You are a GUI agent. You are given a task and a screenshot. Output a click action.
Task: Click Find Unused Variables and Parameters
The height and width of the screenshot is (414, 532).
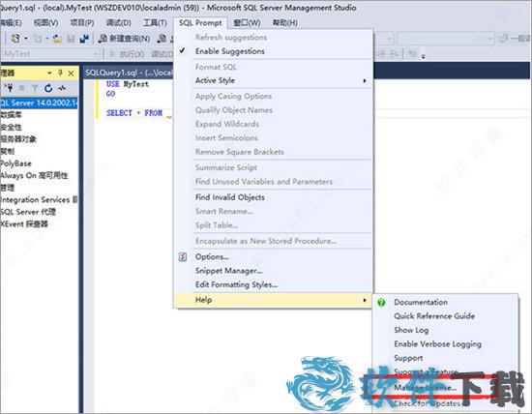point(264,182)
